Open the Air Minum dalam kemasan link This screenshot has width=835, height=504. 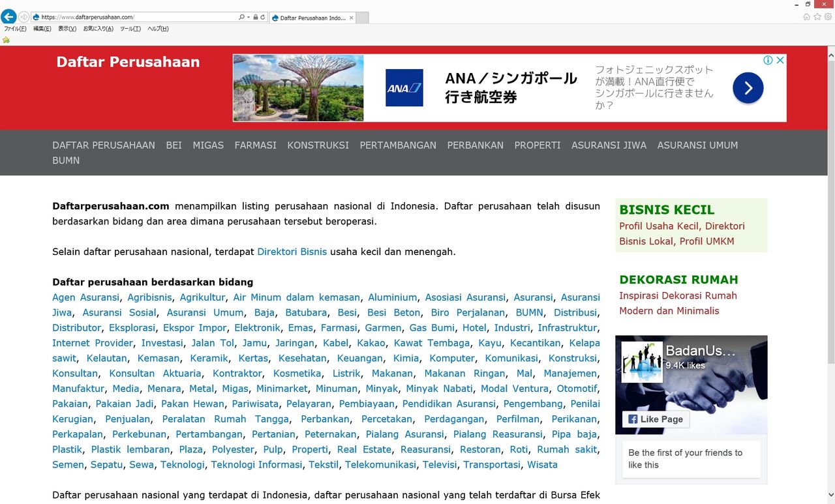[297, 297]
